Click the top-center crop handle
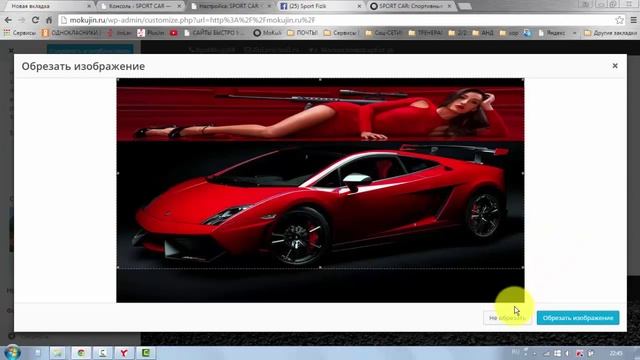Image resolution: width=640 pixels, height=360 pixels. coord(320,80)
